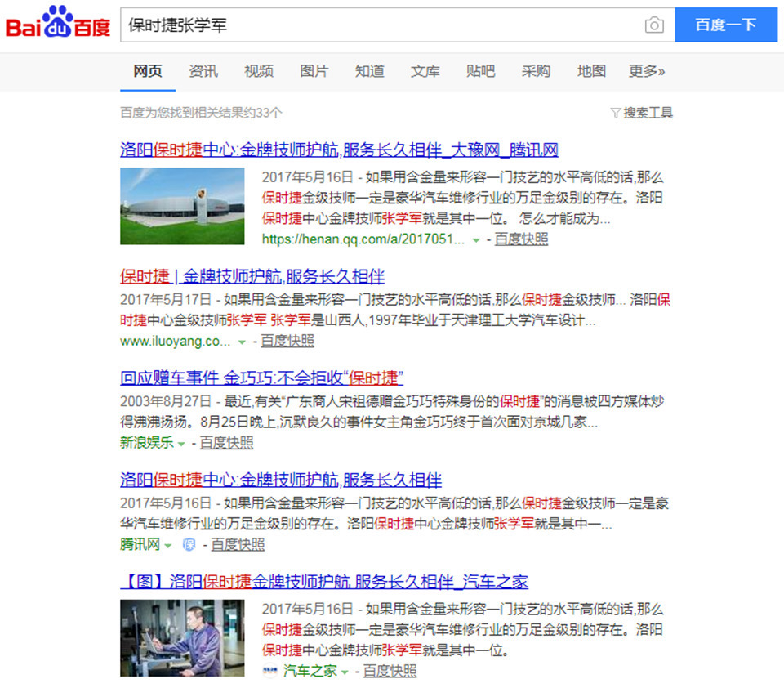Open 百度快照 for the 汽车之家 result
The image size is (784, 688).
coord(390,671)
